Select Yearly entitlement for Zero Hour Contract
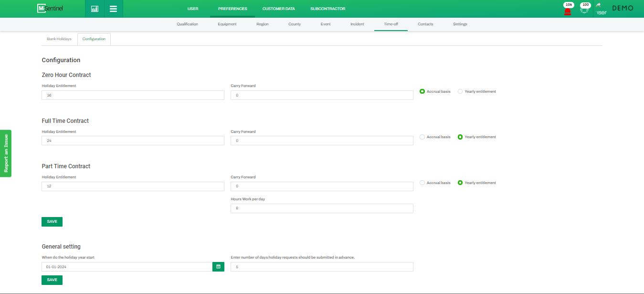The width and height of the screenshot is (644, 294). 460,91
